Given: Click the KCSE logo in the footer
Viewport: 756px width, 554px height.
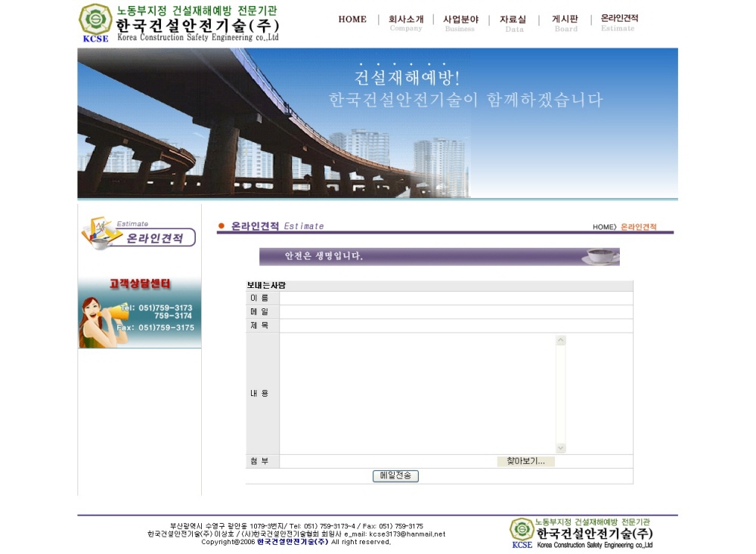Looking at the screenshot, I should (522, 532).
